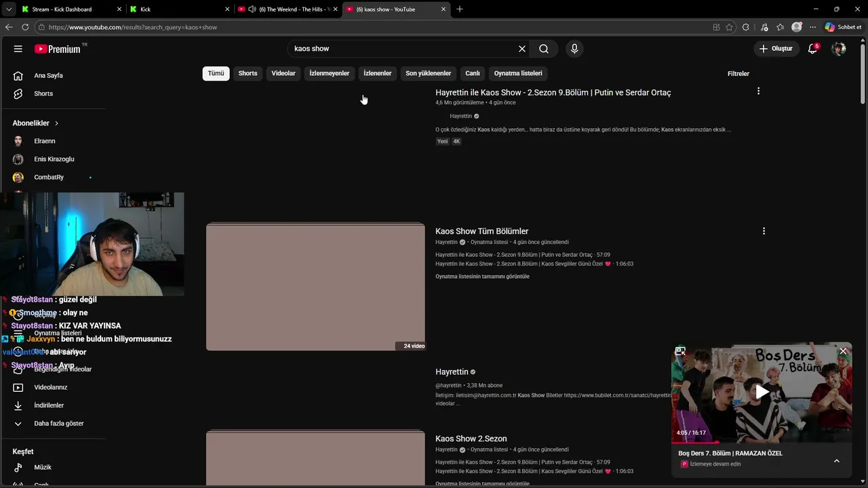This screenshot has height=488, width=868.
Task: Select the İzlenenler filter chip
Action: (378, 73)
